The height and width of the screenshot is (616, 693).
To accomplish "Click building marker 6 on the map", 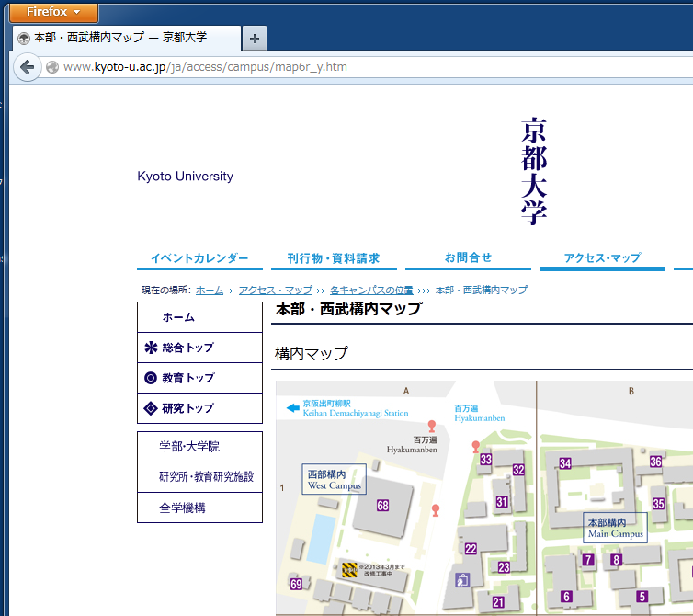I will (x=566, y=597).
